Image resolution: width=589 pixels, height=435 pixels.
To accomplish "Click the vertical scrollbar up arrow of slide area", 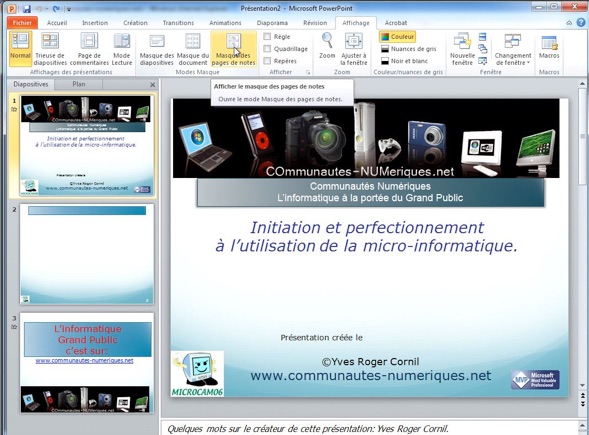I will click(x=582, y=83).
